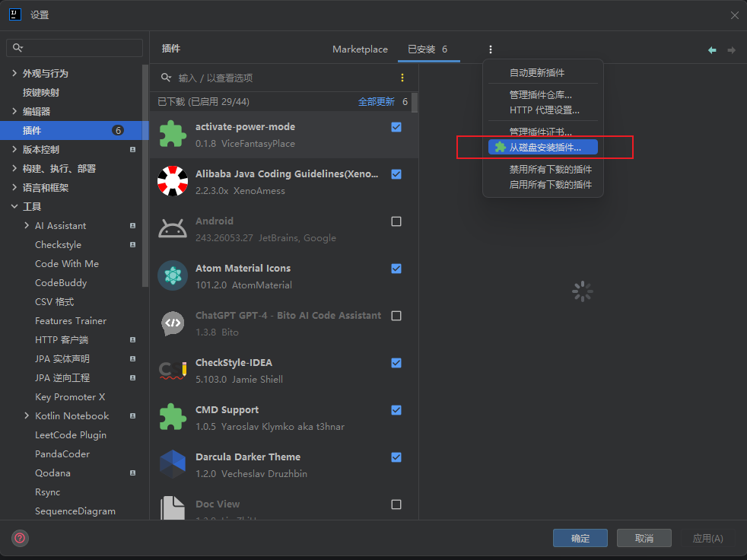This screenshot has height=560, width=747.
Task: Expand the 编辑器 settings group
Action: [x=14, y=112]
